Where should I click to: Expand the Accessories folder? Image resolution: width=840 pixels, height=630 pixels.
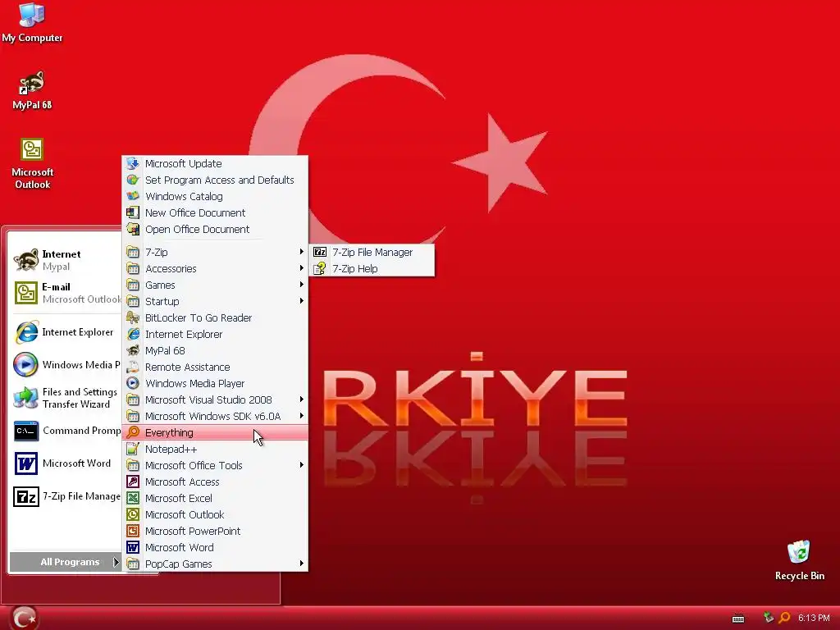(216, 268)
